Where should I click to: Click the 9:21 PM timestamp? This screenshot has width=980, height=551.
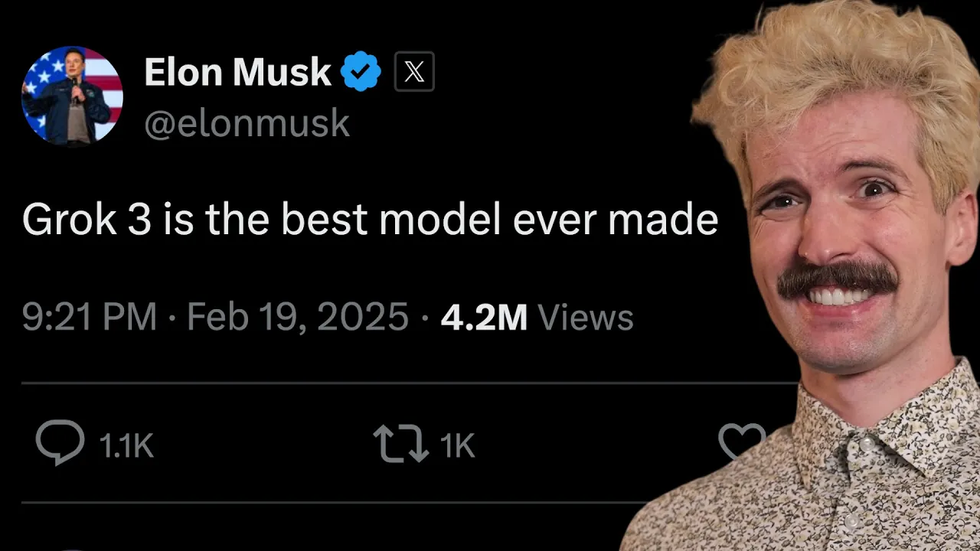click(x=89, y=317)
